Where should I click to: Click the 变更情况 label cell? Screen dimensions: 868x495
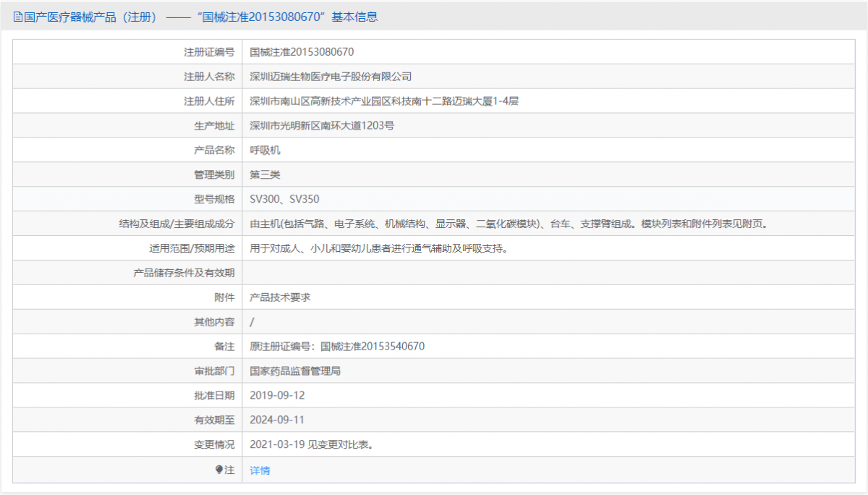click(127, 445)
